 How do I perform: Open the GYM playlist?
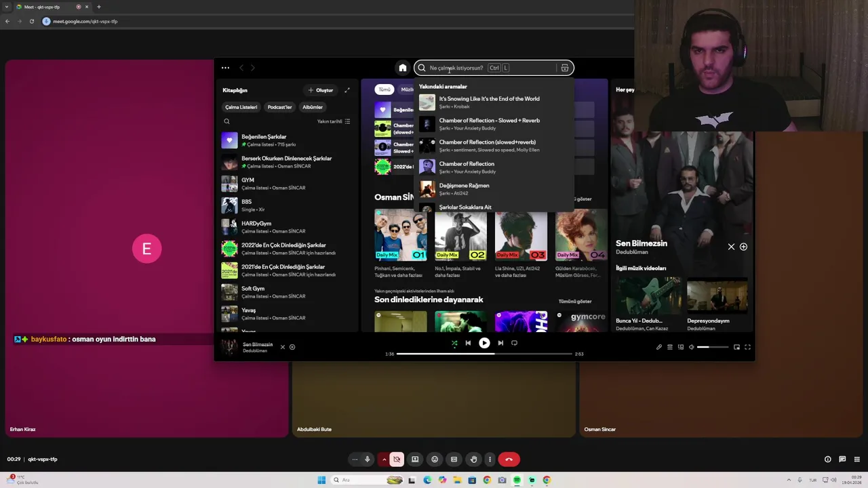click(x=286, y=184)
